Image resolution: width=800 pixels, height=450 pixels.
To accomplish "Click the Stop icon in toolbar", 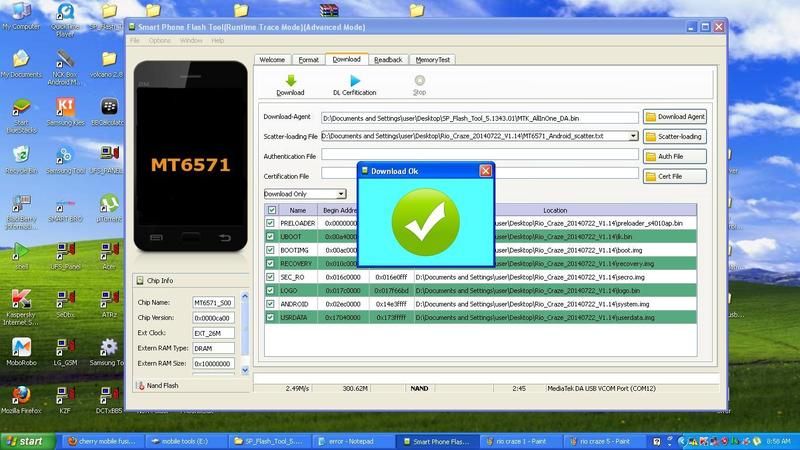I will coord(419,81).
